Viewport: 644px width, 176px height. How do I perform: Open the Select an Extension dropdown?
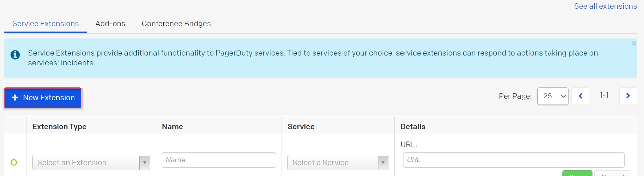[91, 163]
